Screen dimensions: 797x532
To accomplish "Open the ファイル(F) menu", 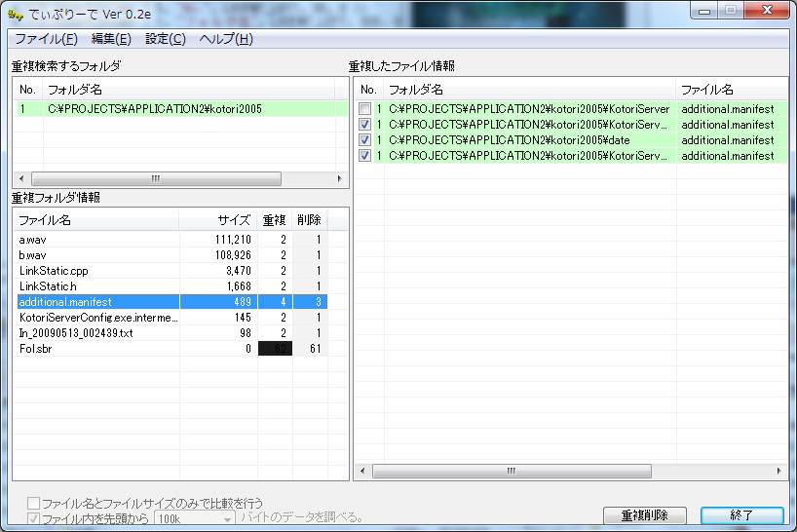I will 46,39.
